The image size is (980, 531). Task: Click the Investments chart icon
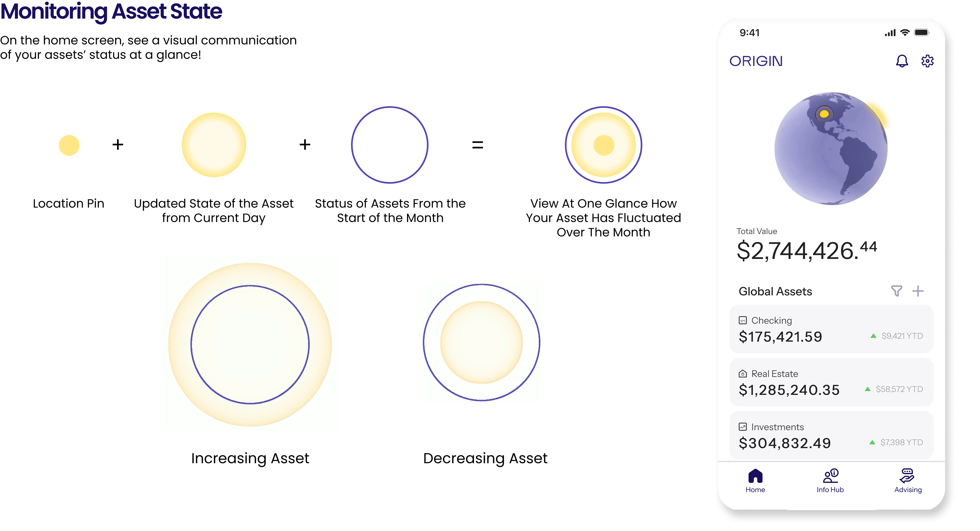pyautogui.click(x=742, y=427)
